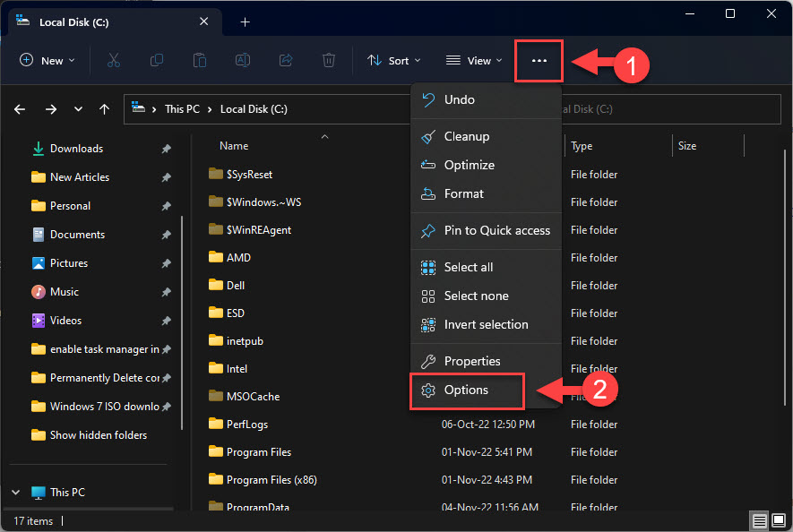793x532 pixels.
Task: Click the Cut scissors icon in toolbar
Action: 114,60
